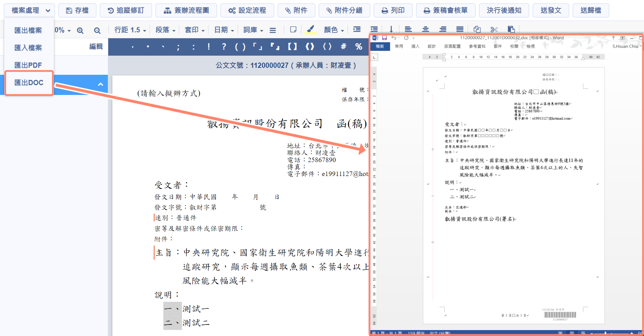Open the 行距 1.5 line spacing dropdown
Image resolution: width=644 pixels, height=336 pixels.
point(130,30)
